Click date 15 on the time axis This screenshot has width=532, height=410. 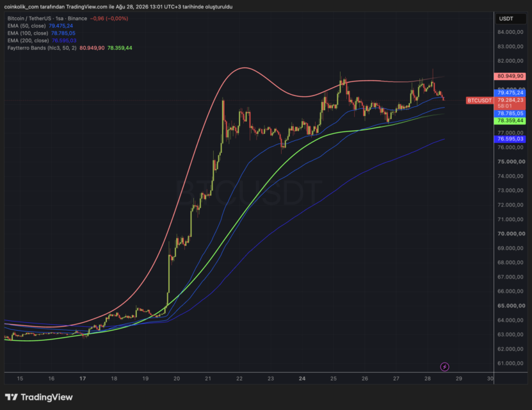(20, 379)
